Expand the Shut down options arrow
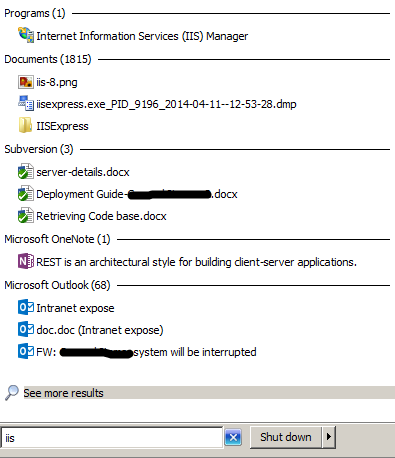The width and height of the screenshot is (395, 458). pos(329,437)
